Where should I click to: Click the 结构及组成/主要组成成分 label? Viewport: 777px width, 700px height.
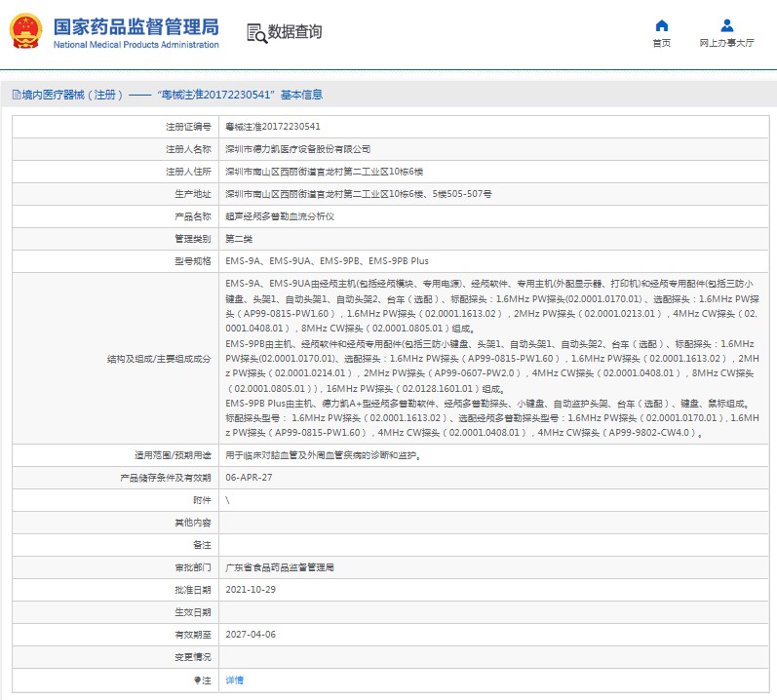pyautogui.click(x=159, y=359)
